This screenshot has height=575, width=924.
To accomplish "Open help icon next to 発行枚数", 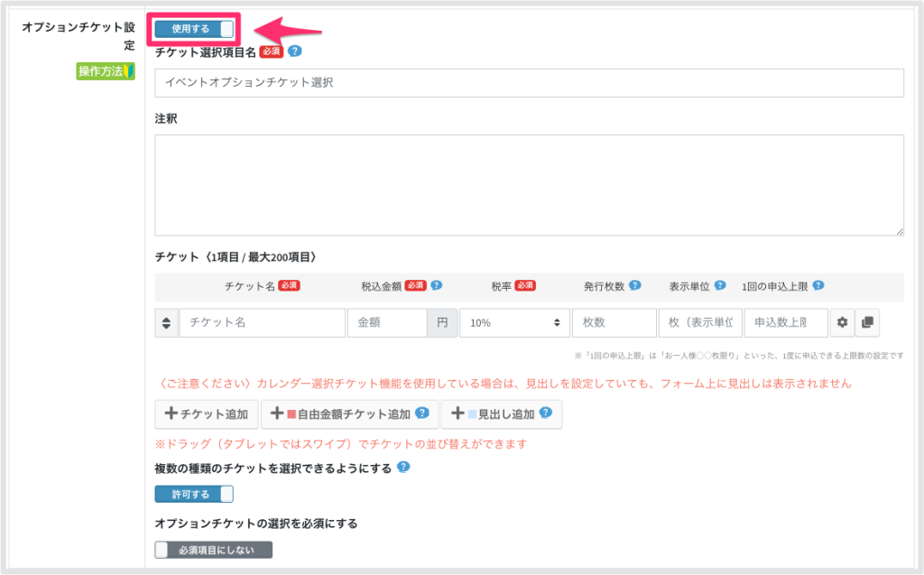I will point(634,285).
